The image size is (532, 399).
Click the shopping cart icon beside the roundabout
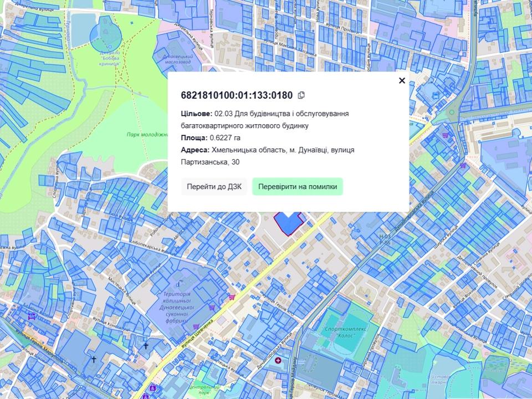(x=446, y=135)
